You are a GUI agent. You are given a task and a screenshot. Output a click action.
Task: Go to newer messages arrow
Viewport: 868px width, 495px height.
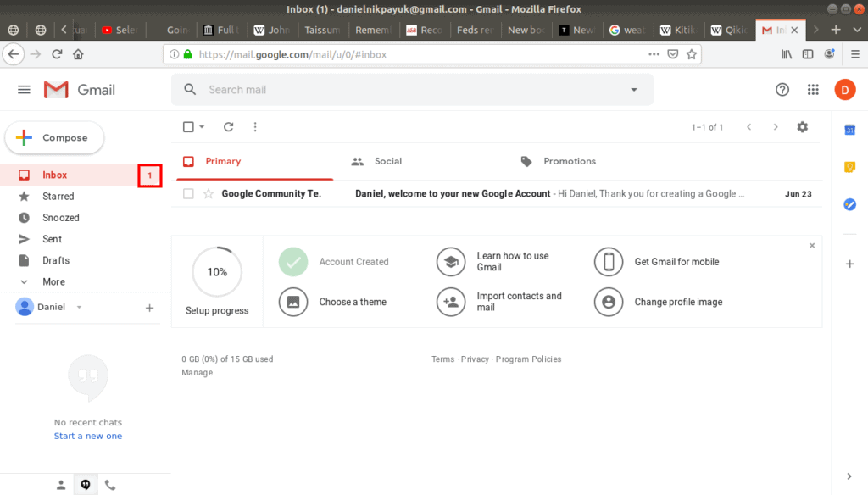749,127
